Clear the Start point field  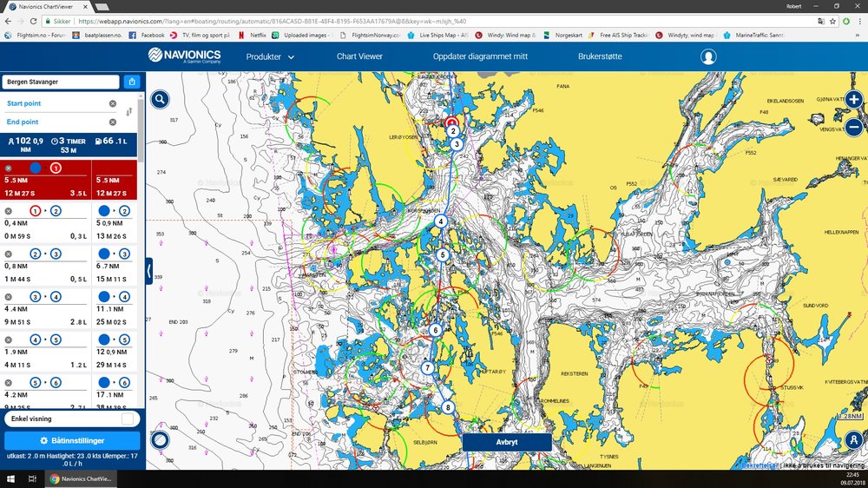point(113,103)
